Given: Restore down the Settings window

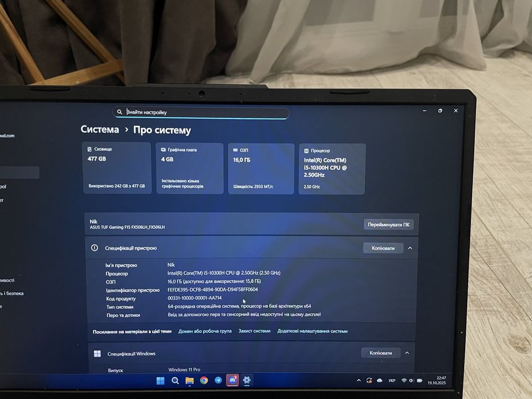Looking at the screenshot, I should pos(440,111).
